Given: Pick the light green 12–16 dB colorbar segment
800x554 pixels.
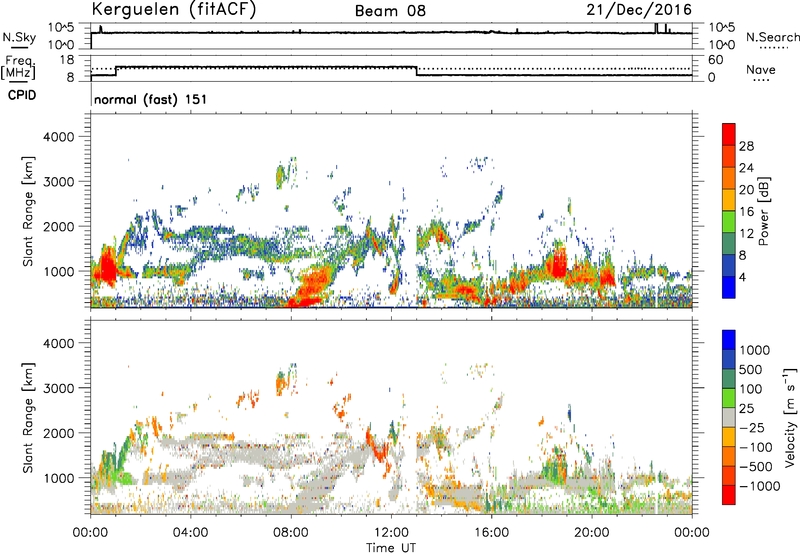Looking at the screenshot, I should [x=729, y=222].
